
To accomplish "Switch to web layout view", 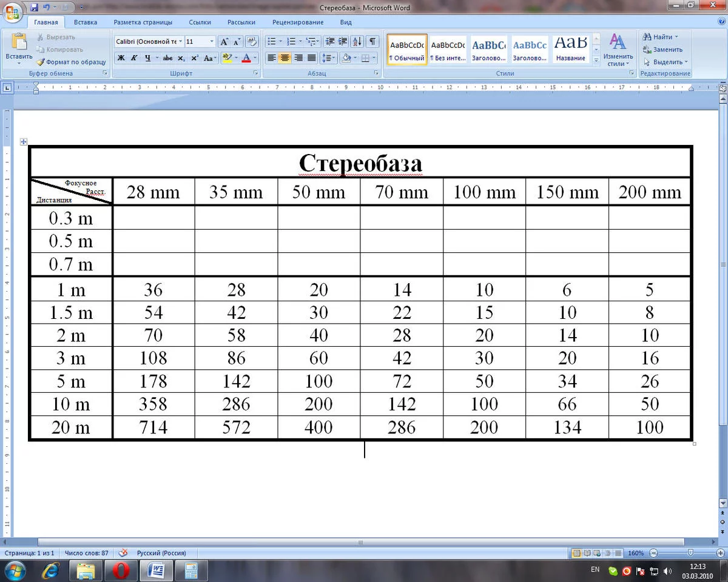I will pyautogui.click(x=597, y=553).
